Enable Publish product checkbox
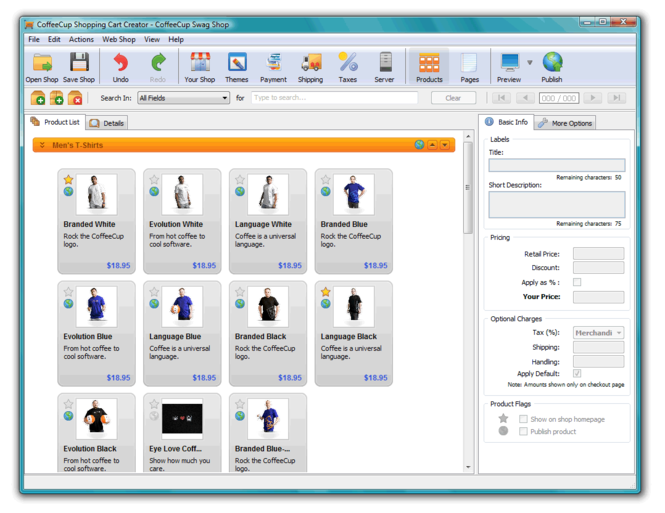665x513 pixels. point(523,431)
